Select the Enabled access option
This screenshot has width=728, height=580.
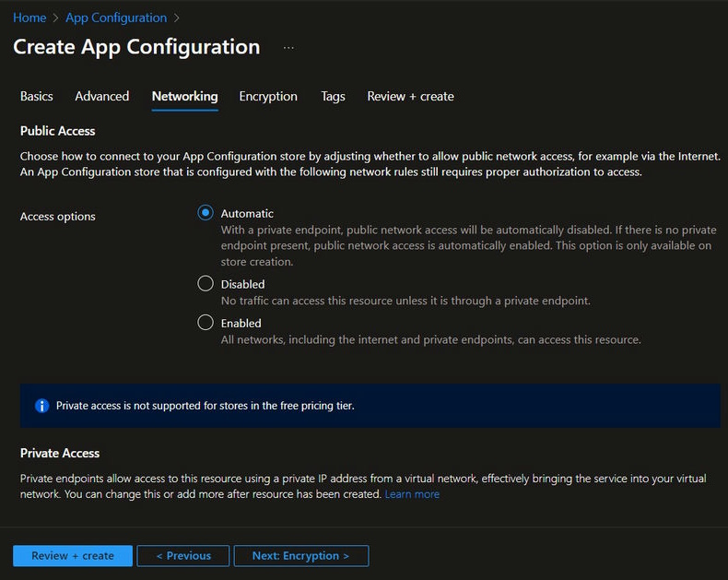coord(205,323)
